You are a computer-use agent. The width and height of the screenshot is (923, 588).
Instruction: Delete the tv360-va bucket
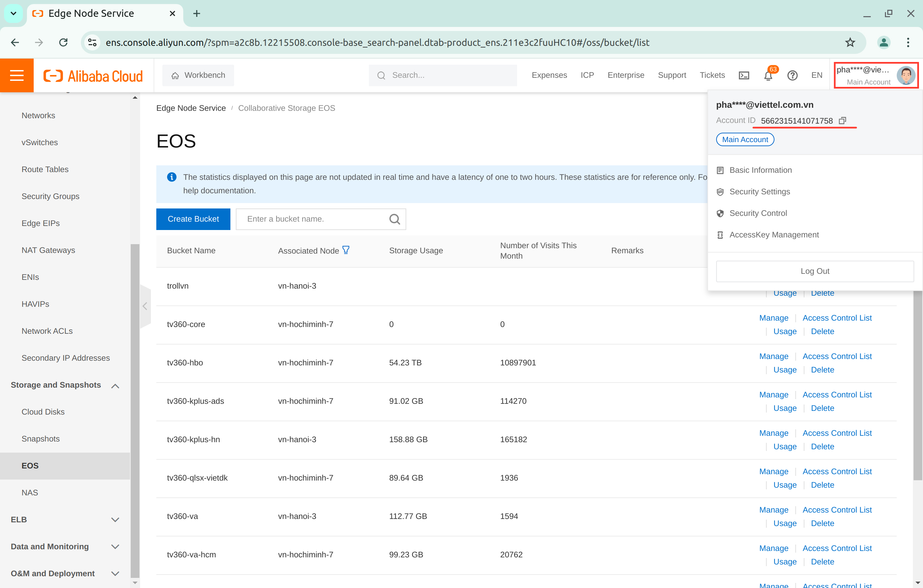[x=822, y=523]
